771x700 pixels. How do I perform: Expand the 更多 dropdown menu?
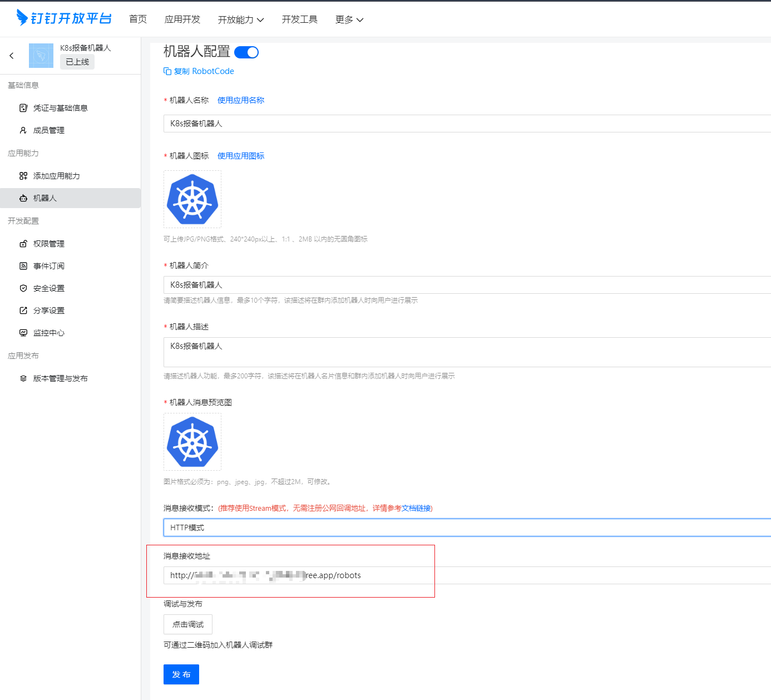click(x=349, y=19)
